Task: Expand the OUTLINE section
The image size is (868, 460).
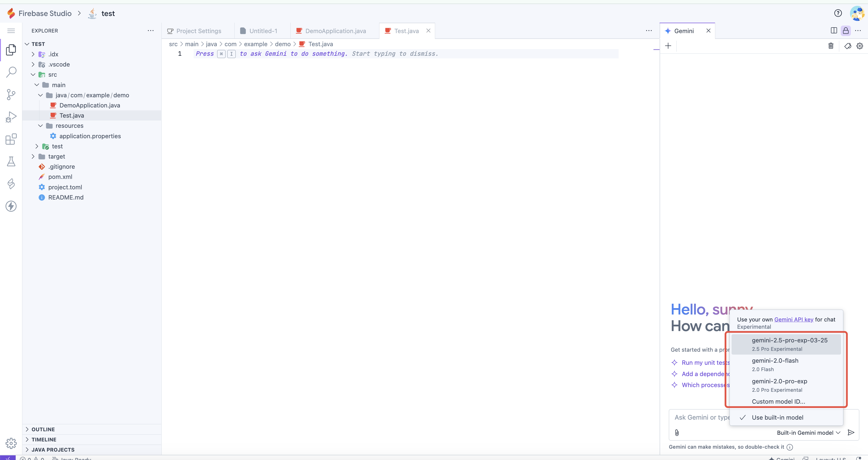Action: (x=43, y=429)
